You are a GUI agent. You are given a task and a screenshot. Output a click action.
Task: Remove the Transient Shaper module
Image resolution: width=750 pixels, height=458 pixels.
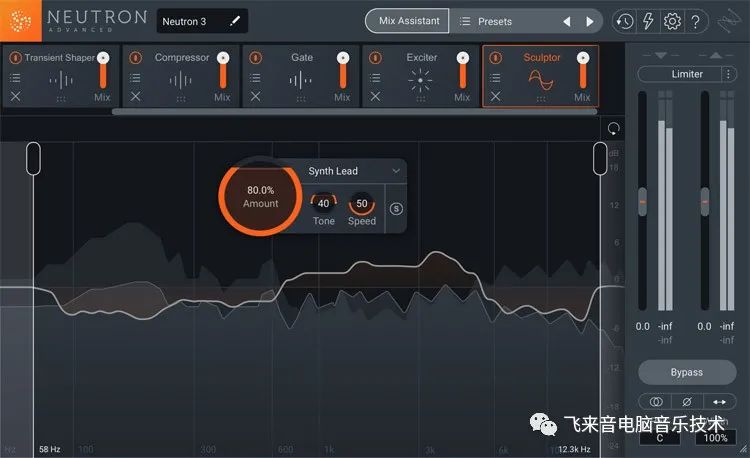point(15,97)
